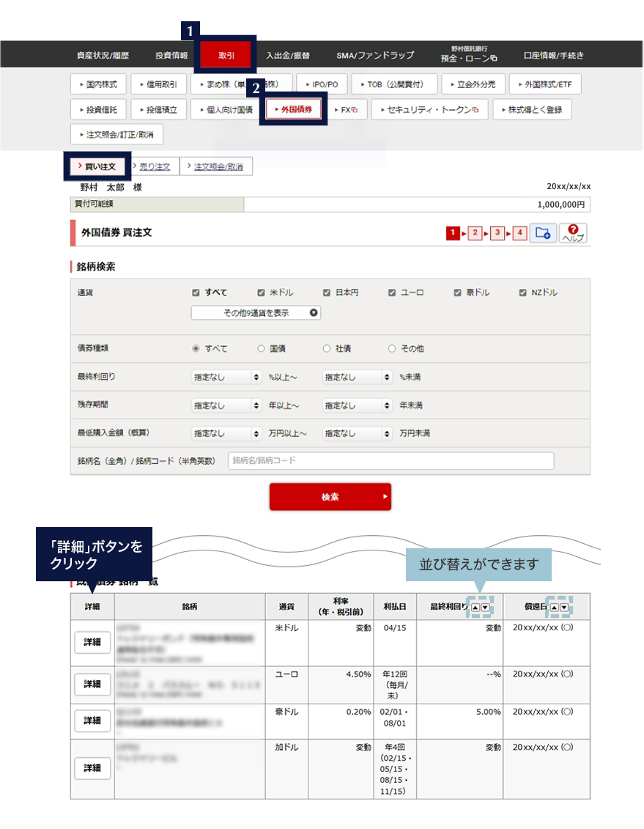This screenshot has width=644, height=829.
Task: Open 残存期間 maximum (年未満) dropdown
Action: pos(357,405)
